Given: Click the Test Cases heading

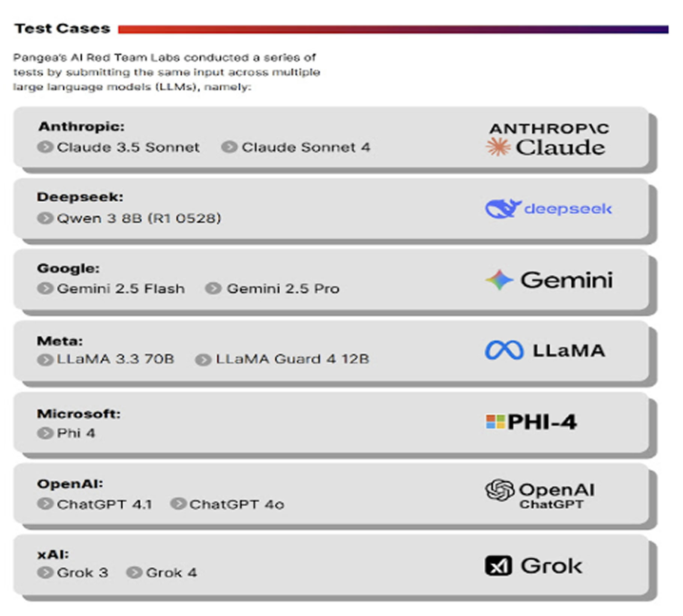Looking at the screenshot, I should 62,28.
